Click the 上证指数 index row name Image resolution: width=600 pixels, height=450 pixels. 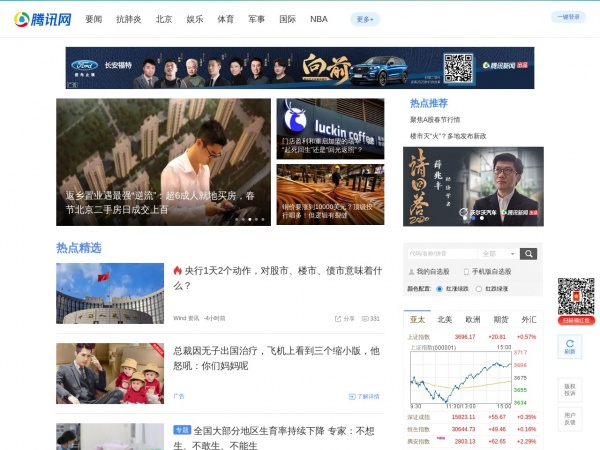coord(419,337)
